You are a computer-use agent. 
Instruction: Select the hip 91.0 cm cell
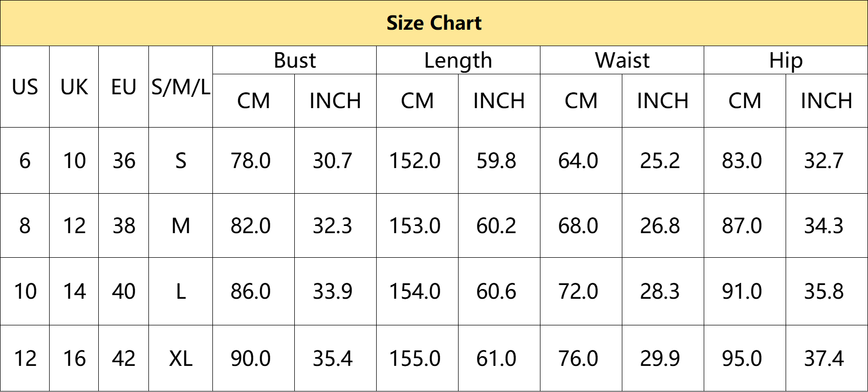point(745,291)
